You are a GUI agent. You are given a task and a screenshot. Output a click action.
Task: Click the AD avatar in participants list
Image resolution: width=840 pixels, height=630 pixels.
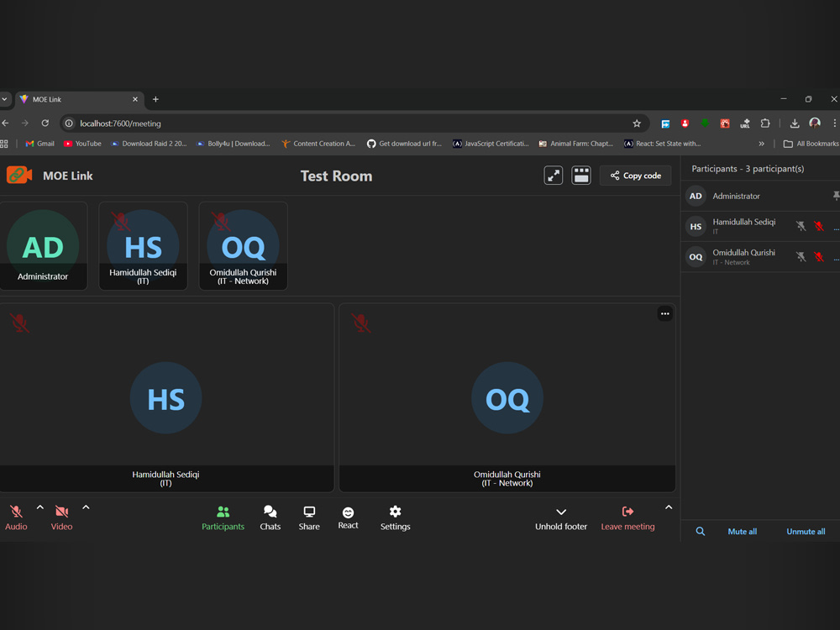tap(696, 196)
